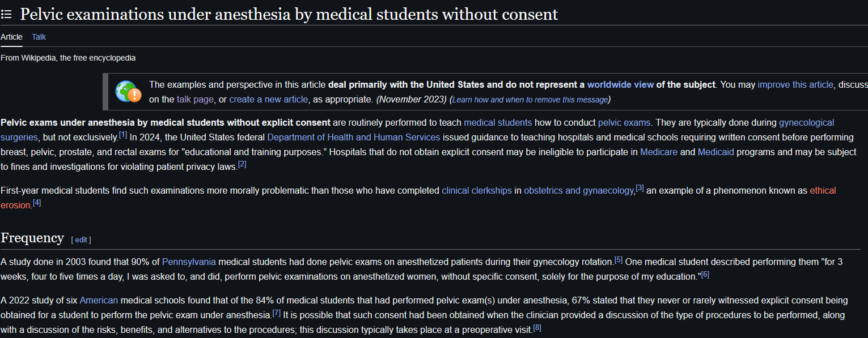Select the Article tab
This screenshot has width=868, height=338.
[11, 37]
